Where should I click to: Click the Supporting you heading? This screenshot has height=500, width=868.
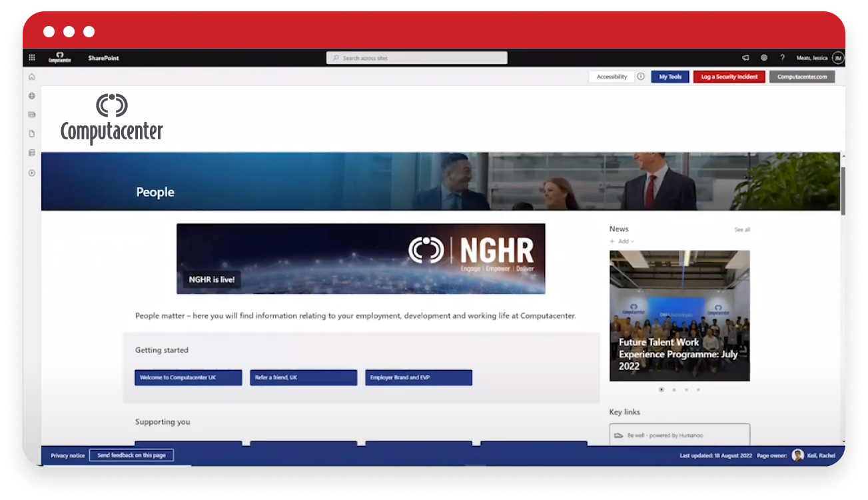pos(163,422)
